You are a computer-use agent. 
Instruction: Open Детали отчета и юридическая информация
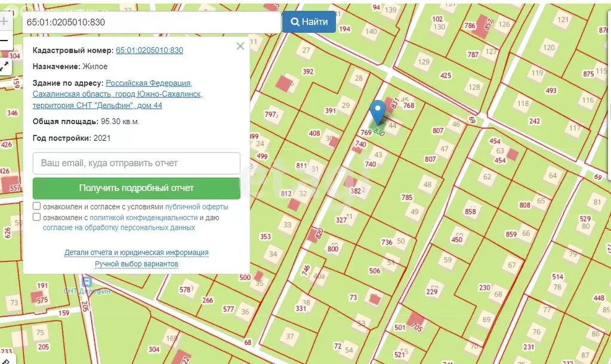136,252
